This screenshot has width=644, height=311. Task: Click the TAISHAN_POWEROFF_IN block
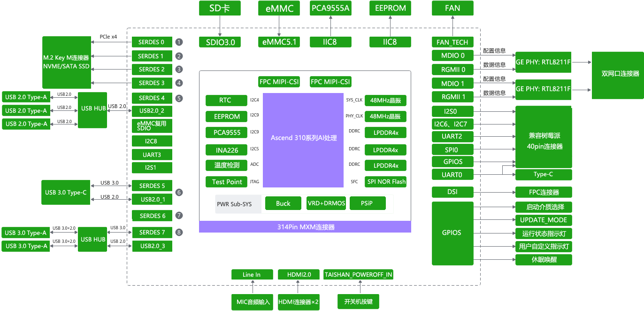[x=359, y=274]
